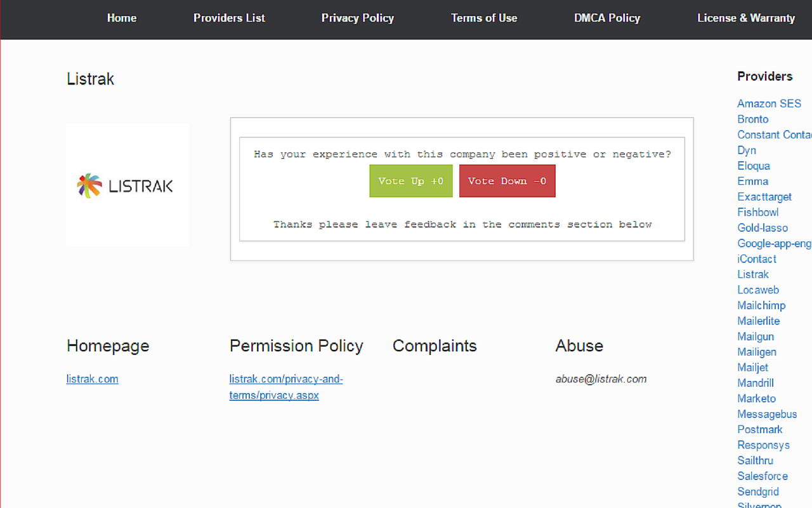Open the Fishbowl provider link
812x508 pixels.
[758, 212]
